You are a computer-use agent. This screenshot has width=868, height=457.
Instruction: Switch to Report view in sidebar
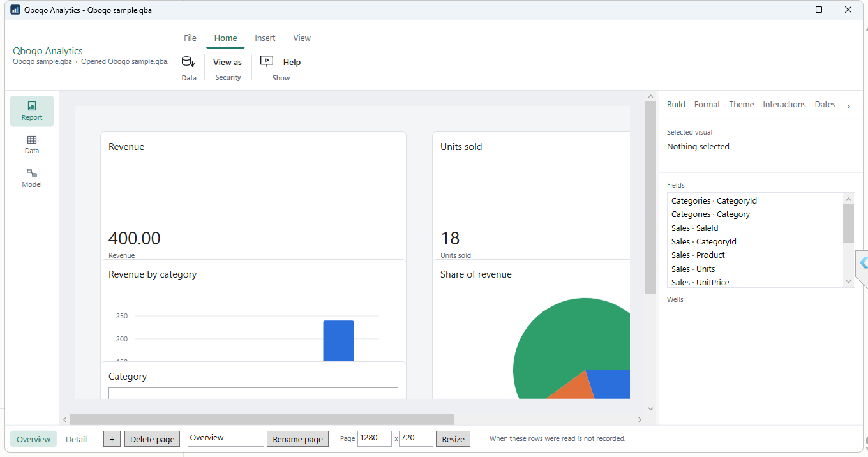[x=32, y=111]
